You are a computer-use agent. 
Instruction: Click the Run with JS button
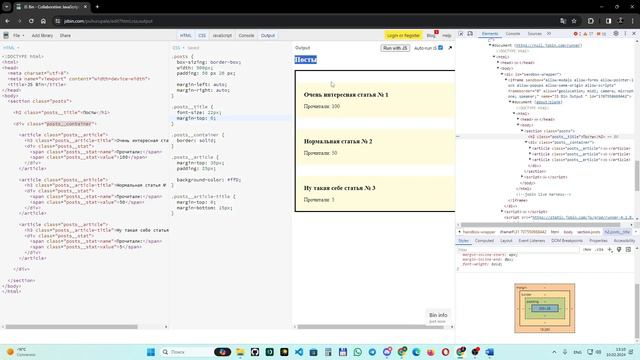pos(395,48)
